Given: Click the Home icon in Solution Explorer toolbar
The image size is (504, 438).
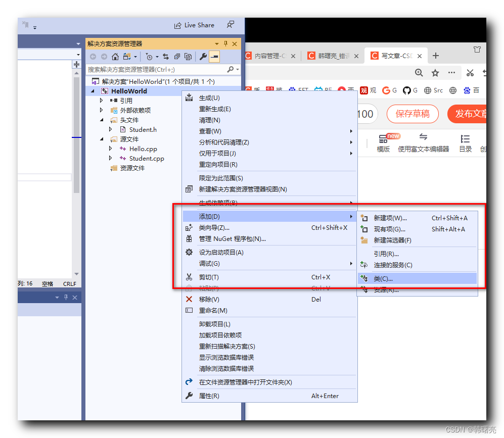Looking at the screenshot, I should (x=115, y=57).
